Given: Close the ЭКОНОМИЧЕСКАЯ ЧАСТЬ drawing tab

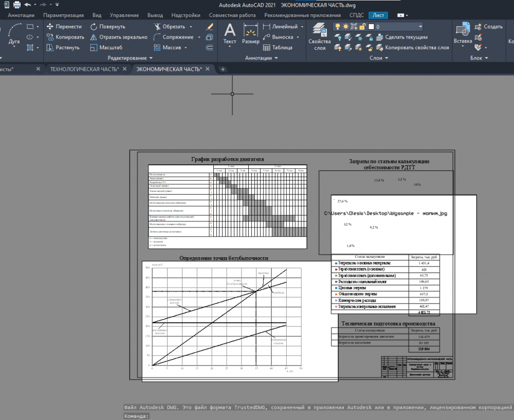Looking at the screenshot, I should click(x=208, y=69).
